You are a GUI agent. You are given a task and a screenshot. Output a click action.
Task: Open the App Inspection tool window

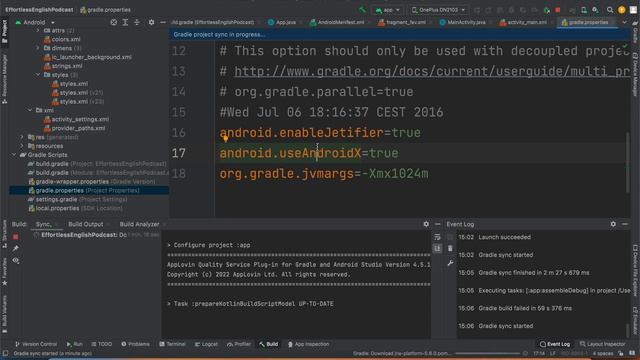point(308,344)
